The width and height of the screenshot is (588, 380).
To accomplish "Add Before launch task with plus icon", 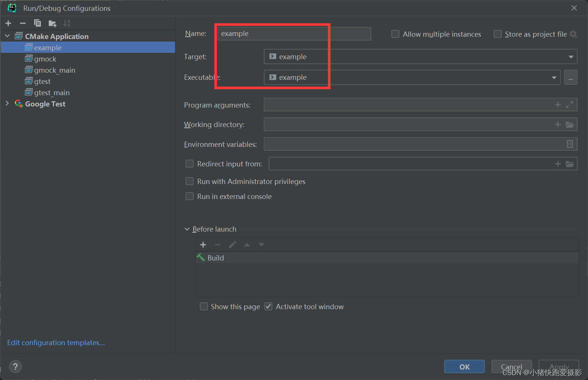I will 203,245.
